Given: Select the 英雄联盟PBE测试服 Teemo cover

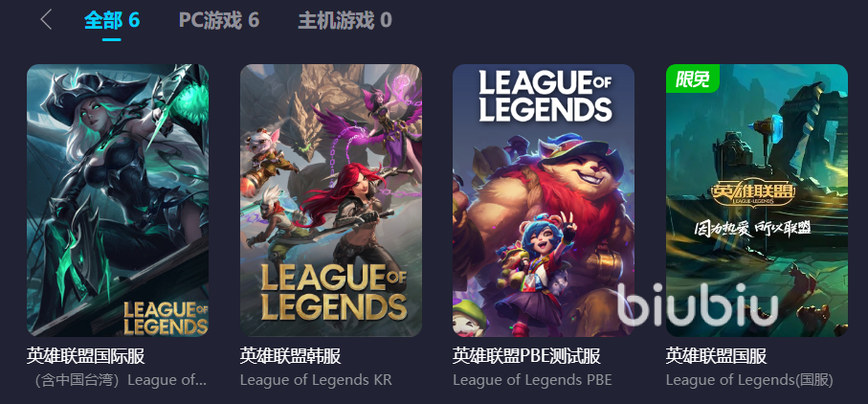Looking at the screenshot, I should coord(544,200).
